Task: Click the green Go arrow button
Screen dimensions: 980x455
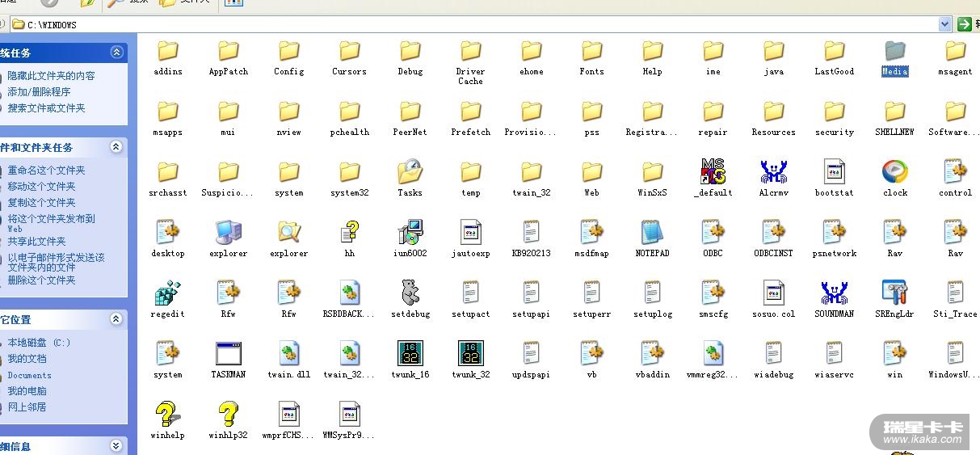Action: [x=963, y=24]
